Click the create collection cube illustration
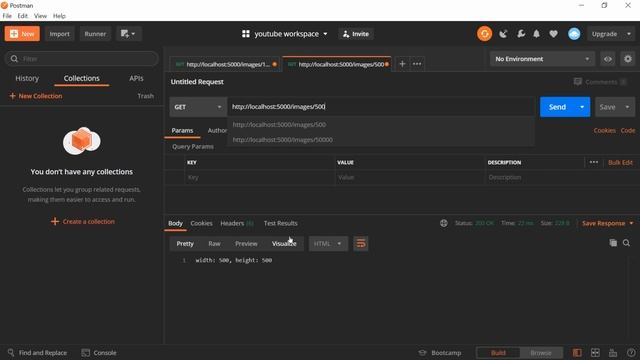The image size is (640, 360). pos(82,141)
